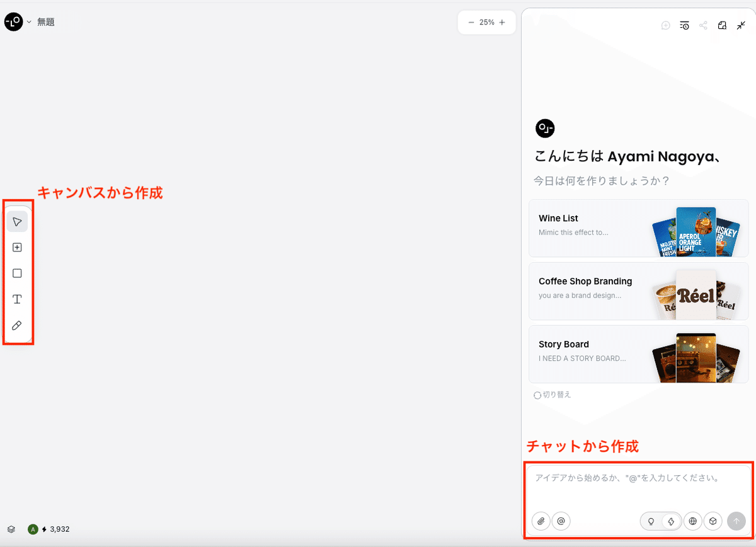
Task: Select the rectangle shape tool
Action: pyautogui.click(x=18, y=273)
